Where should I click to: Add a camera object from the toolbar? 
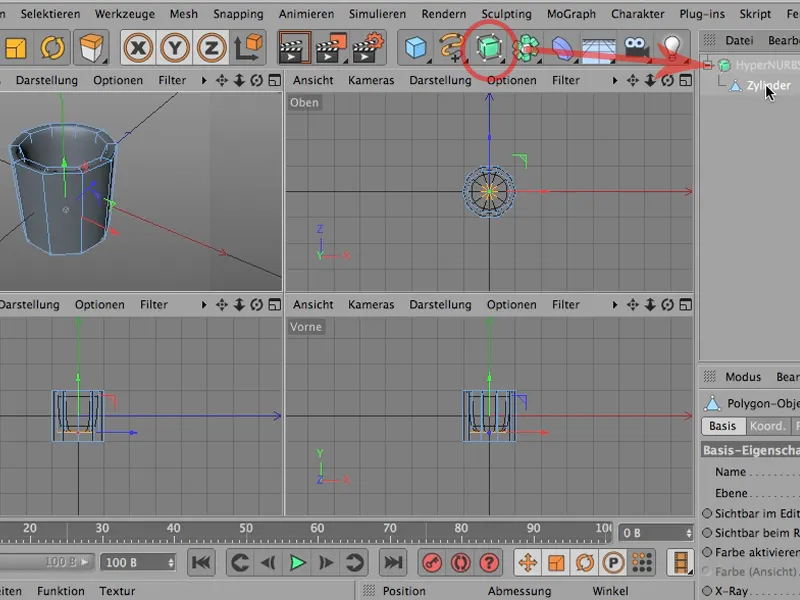tap(636, 47)
